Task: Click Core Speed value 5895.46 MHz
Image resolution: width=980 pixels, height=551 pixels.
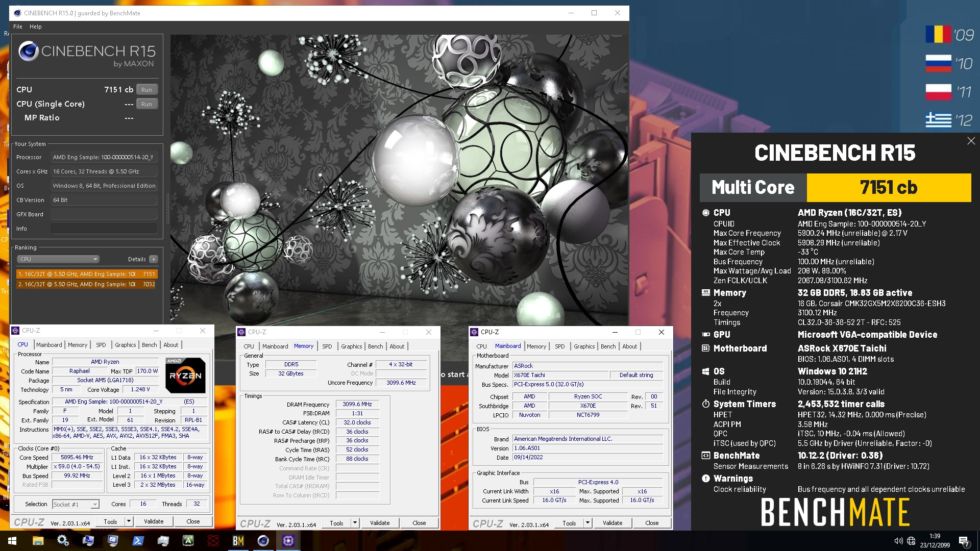Action: pyautogui.click(x=77, y=458)
